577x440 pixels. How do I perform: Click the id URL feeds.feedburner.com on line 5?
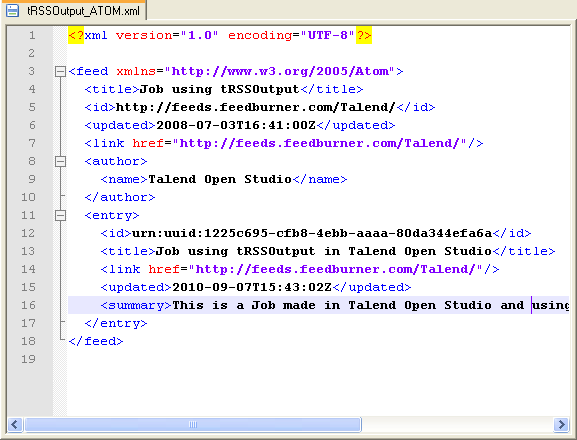point(256,107)
